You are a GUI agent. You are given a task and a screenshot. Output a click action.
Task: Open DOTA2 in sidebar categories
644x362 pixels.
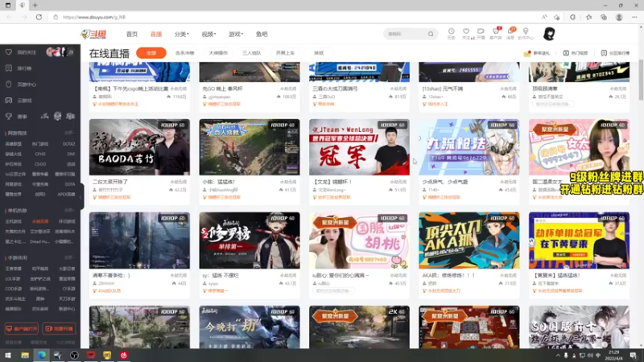(x=68, y=144)
